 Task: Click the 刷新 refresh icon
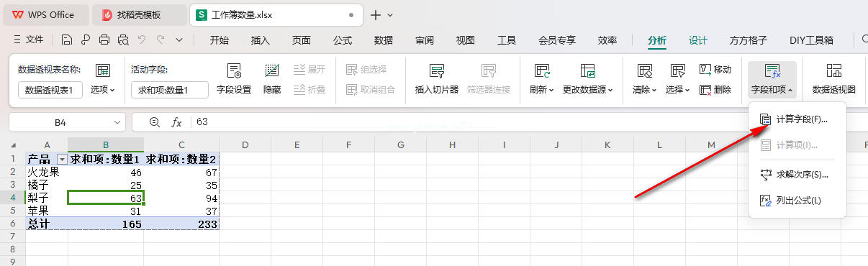coord(541,70)
